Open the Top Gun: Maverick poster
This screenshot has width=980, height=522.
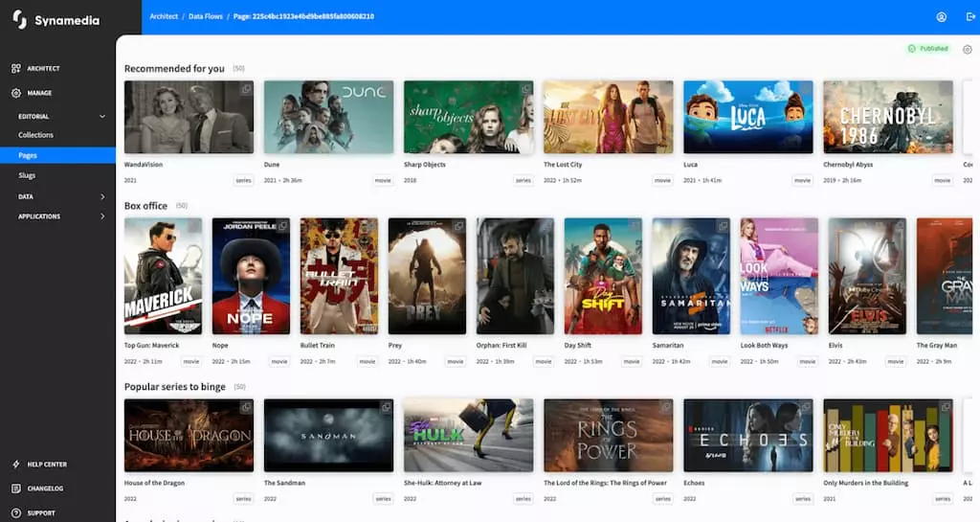point(163,276)
